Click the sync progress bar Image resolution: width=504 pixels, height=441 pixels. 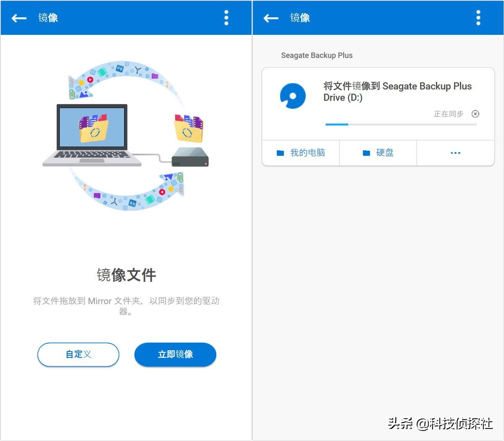pos(401,124)
